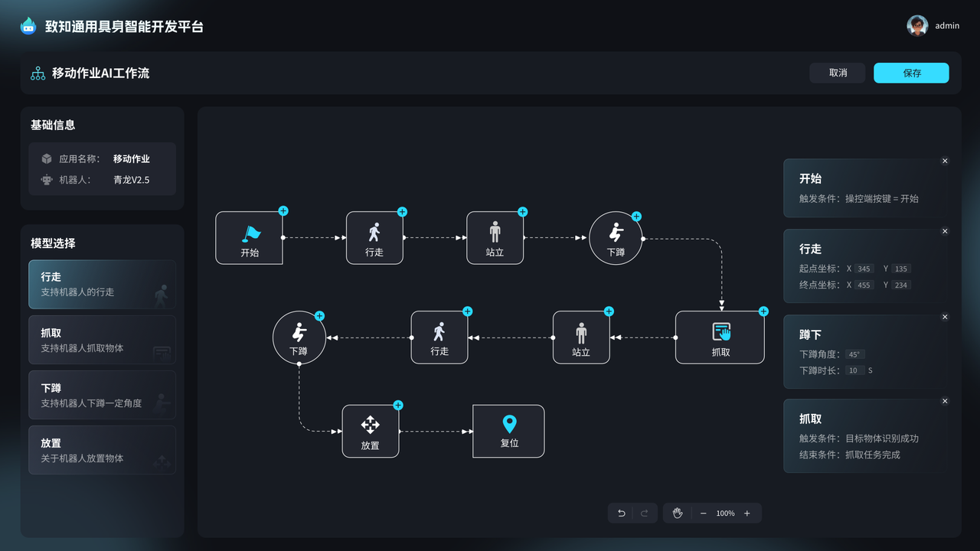Zoom in with the plus button

point(747,514)
